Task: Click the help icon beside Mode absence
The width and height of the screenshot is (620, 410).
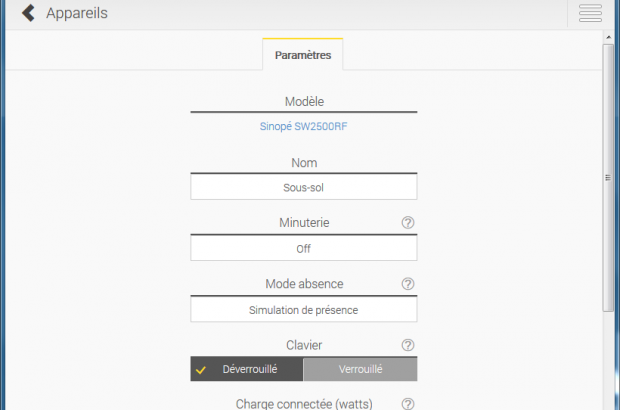Action: pyautogui.click(x=408, y=284)
